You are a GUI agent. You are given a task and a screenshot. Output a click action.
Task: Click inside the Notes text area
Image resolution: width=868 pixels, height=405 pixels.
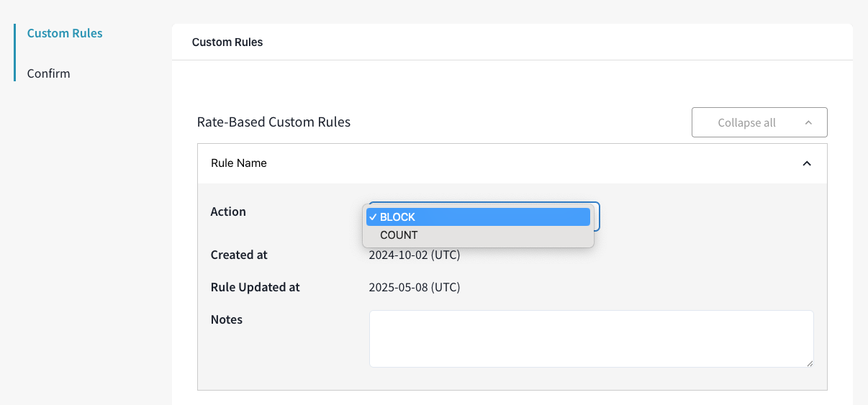[x=591, y=338]
